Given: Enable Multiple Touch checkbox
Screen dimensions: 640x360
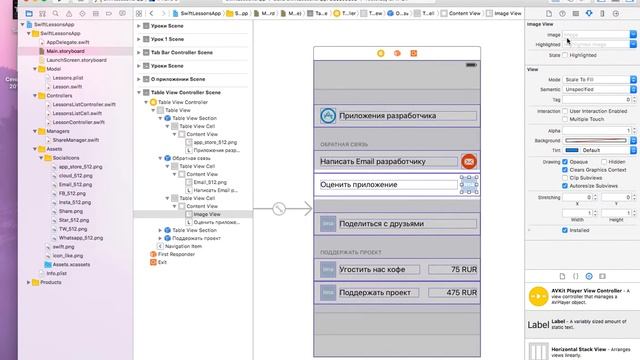Looking at the screenshot, I should 565,119.
